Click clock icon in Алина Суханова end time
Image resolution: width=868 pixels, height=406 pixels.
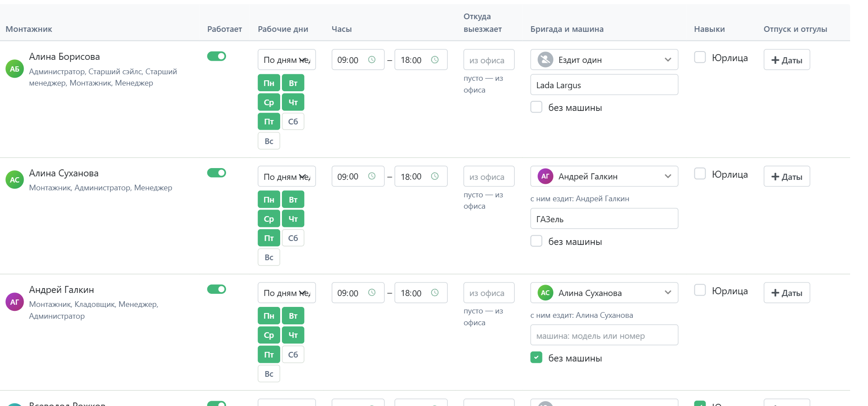coord(435,176)
